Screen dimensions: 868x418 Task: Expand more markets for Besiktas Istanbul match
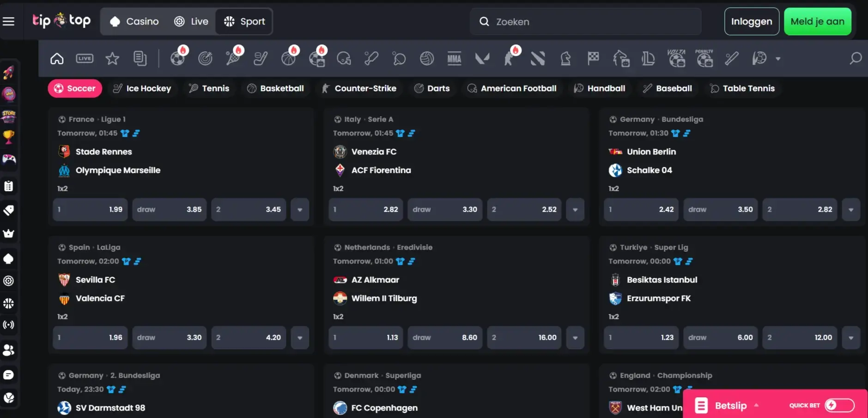(x=851, y=338)
